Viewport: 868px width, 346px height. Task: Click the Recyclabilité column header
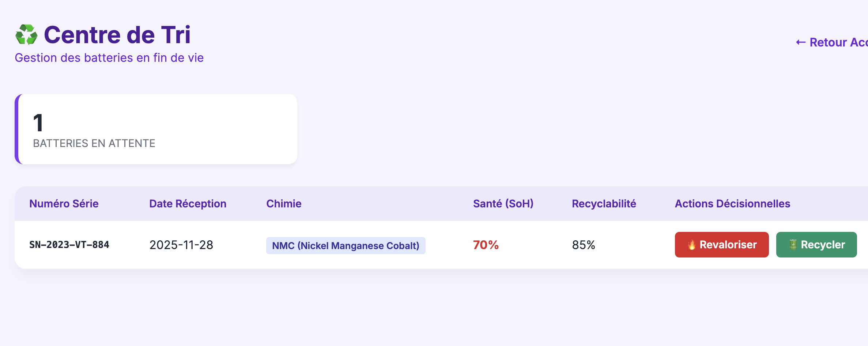pos(604,204)
